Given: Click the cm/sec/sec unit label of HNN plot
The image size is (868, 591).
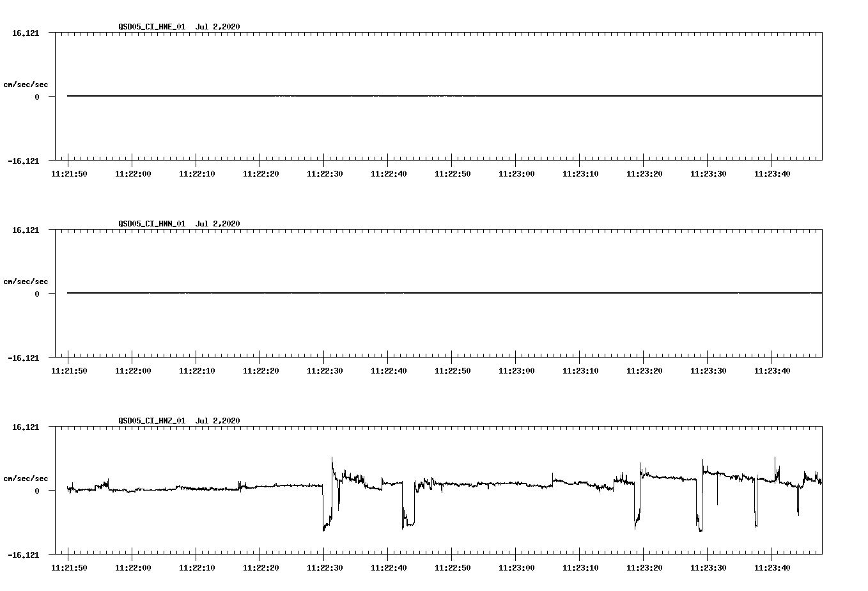Looking at the screenshot, I should click(x=26, y=281).
